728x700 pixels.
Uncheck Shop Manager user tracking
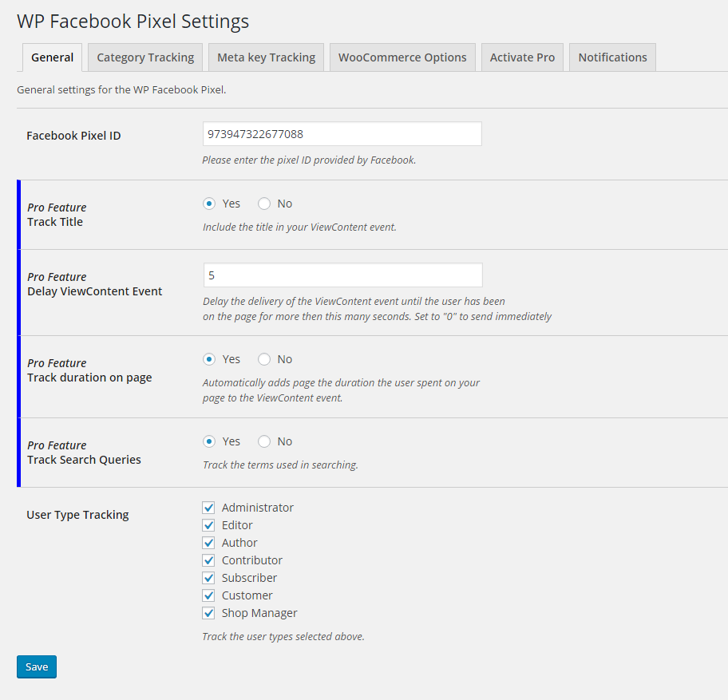(209, 613)
